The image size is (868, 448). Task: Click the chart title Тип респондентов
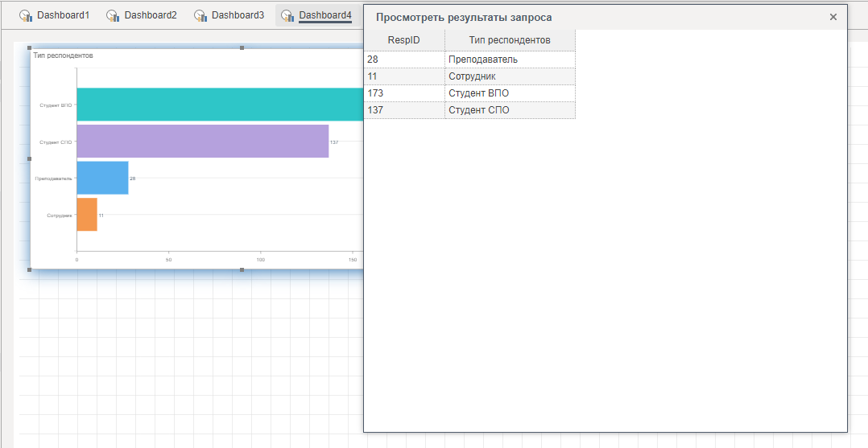pyautogui.click(x=63, y=55)
